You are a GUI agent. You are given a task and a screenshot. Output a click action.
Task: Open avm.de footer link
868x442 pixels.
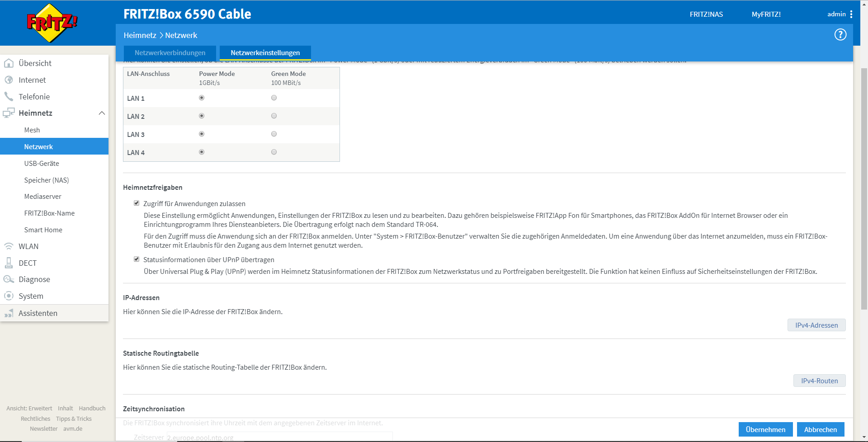coord(73,429)
